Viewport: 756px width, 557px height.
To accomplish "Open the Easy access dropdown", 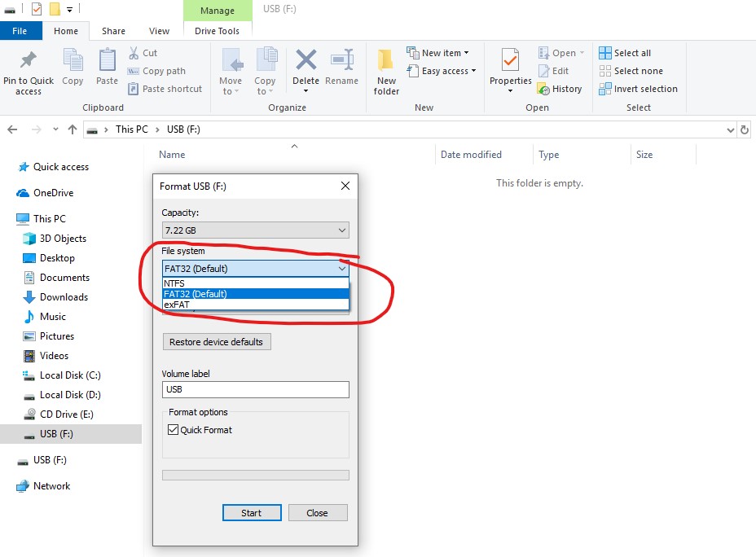I will 442,71.
